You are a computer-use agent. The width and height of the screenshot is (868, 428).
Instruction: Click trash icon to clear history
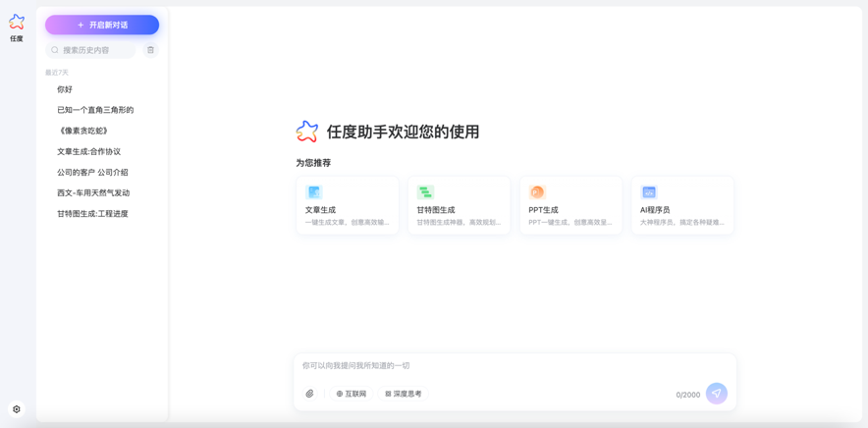tap(150, 50)
